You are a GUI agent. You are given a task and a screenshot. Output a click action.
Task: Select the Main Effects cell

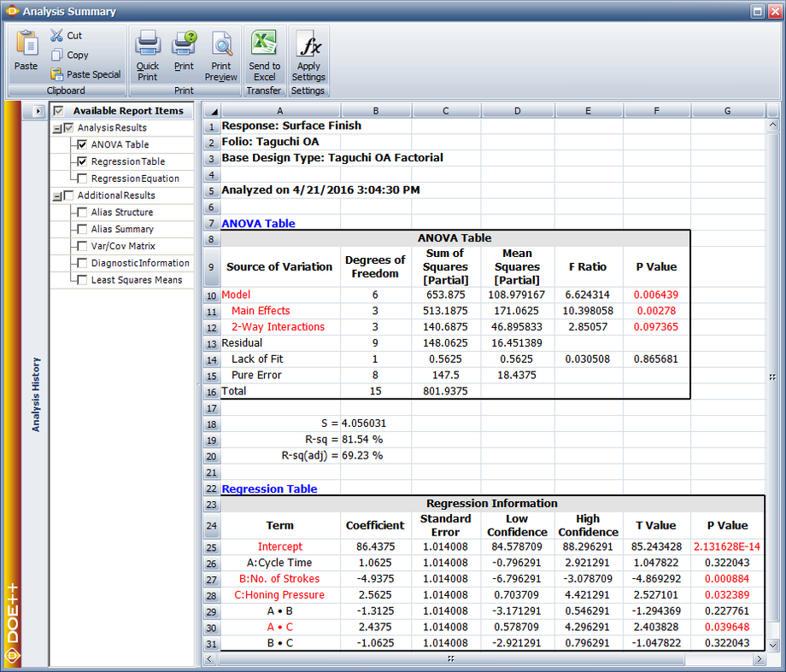click(x=281, y=311)
